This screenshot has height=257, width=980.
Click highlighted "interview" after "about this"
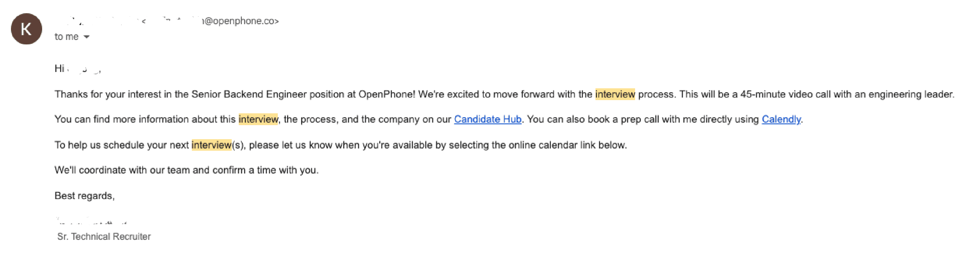coord(258,119)
